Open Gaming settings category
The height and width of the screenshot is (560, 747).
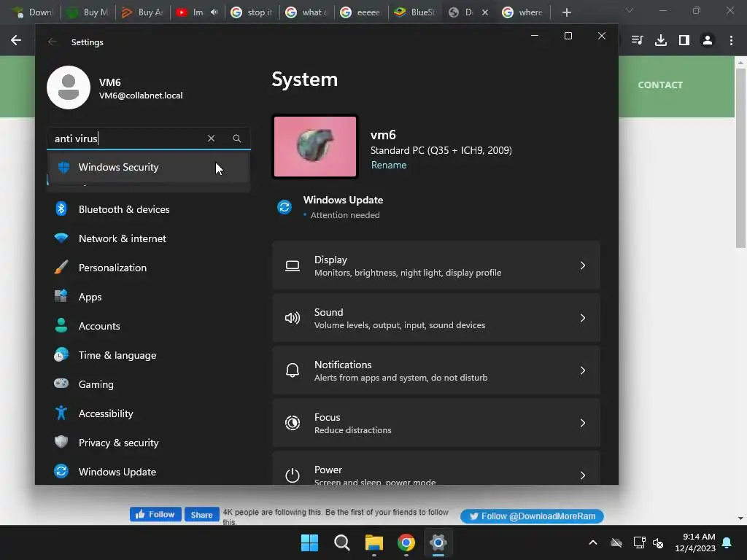pos(149,384)
